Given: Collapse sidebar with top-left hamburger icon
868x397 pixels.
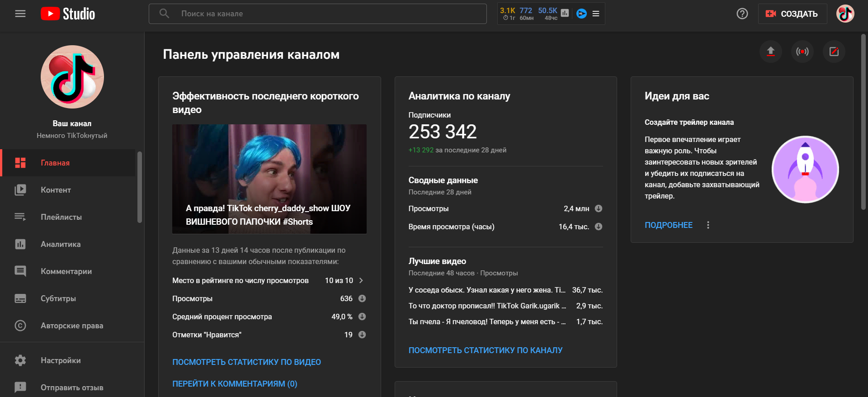Looking at the screenshot, I should (20, 14).
